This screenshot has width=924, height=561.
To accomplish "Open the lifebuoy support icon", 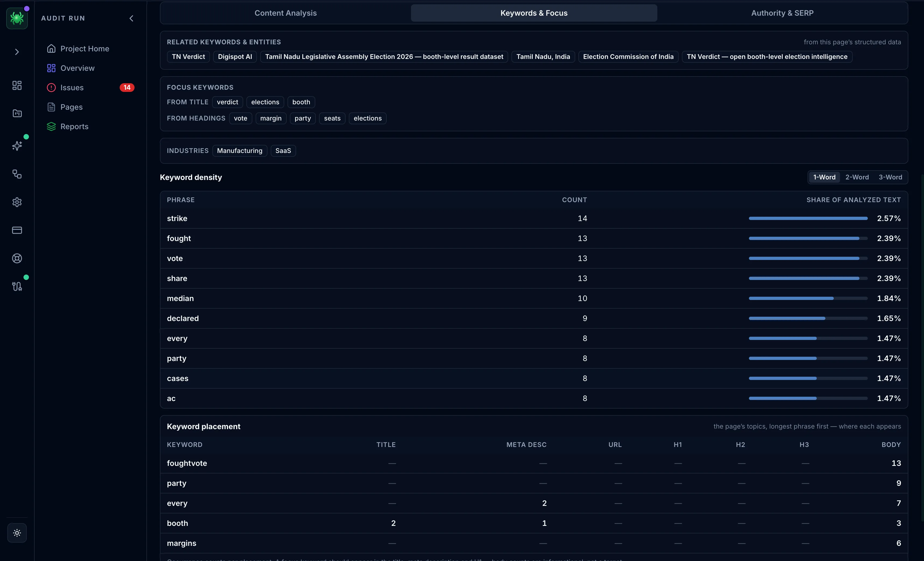I will [17, 258].
